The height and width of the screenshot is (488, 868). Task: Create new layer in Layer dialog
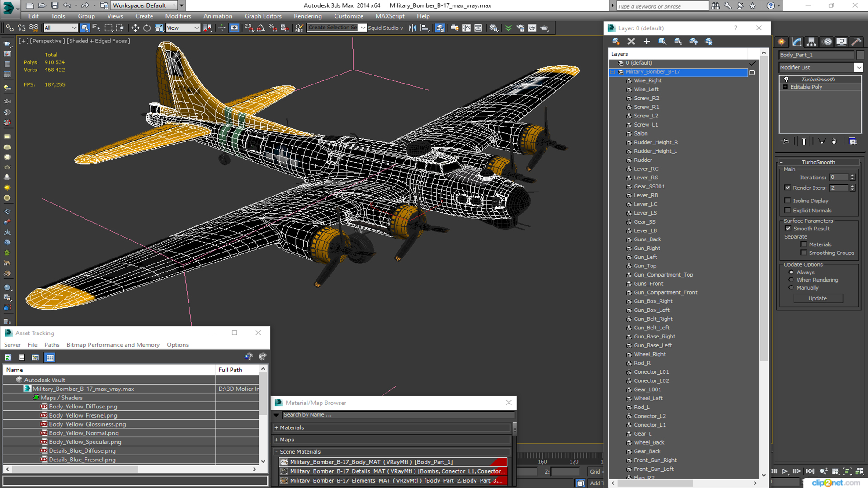[616, 41]
